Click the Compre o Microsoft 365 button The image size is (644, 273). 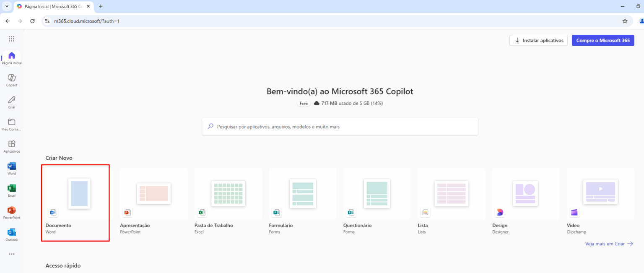[x=603, y=40]
